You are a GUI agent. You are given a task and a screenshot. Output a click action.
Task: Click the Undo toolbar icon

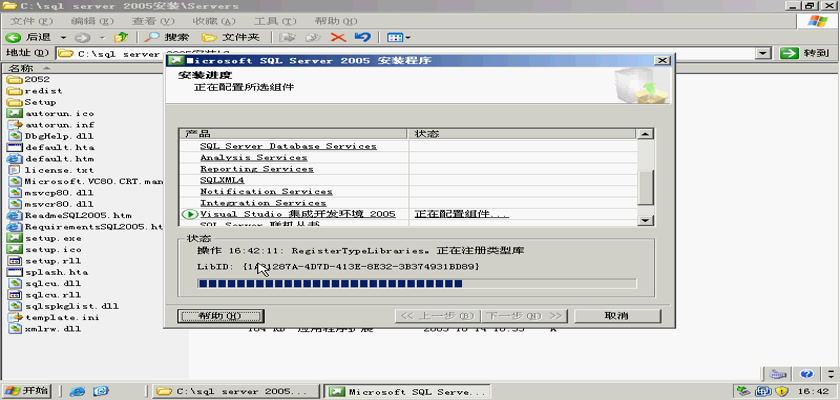tap(363, 37)
